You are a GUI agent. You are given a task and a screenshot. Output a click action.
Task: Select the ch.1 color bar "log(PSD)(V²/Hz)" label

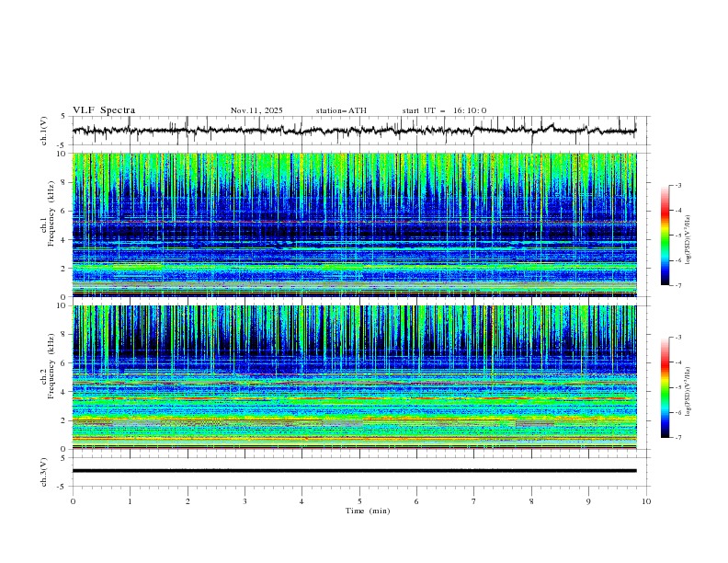(x=688, y=240)
